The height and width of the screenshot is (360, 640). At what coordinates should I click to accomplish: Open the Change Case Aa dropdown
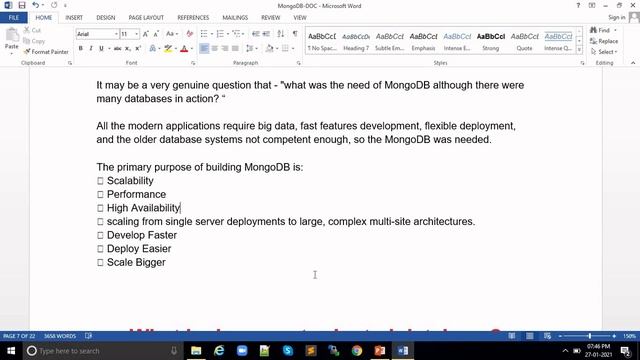(172, 34)
